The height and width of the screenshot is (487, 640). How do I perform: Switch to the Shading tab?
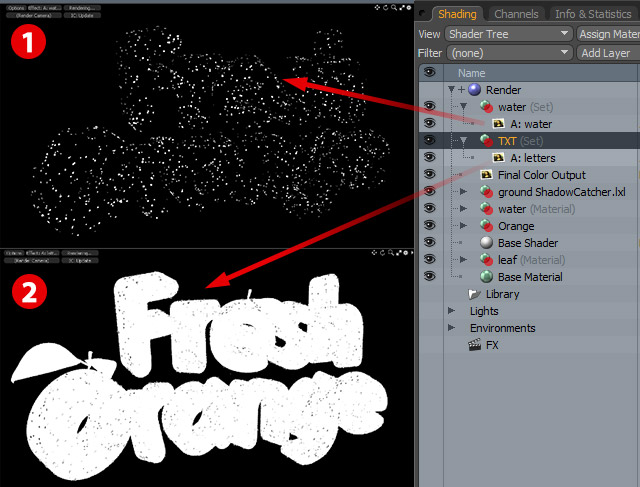click(x=457, y=14)
